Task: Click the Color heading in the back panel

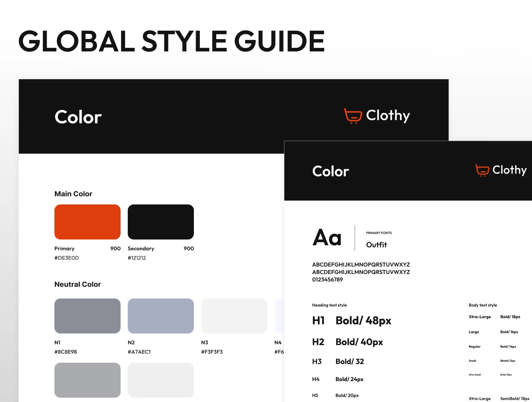Action: (x=78, y=117)
